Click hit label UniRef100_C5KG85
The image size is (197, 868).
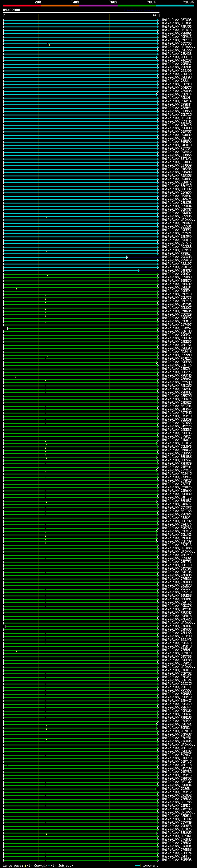coord(177,311)
